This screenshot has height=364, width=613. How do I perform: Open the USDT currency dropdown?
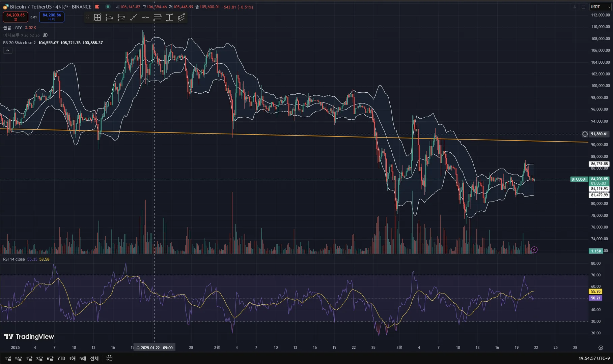[600, 7]
